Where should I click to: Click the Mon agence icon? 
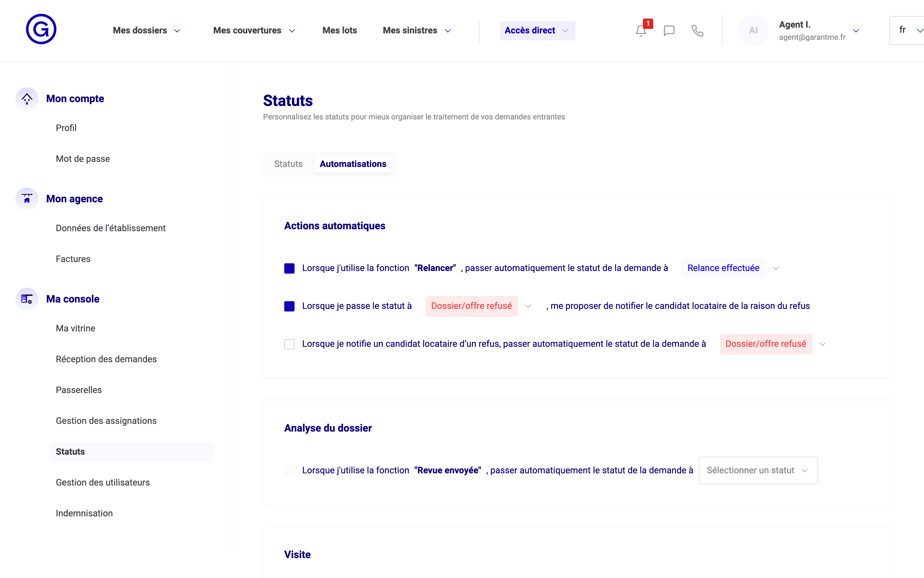click(27, 199)
